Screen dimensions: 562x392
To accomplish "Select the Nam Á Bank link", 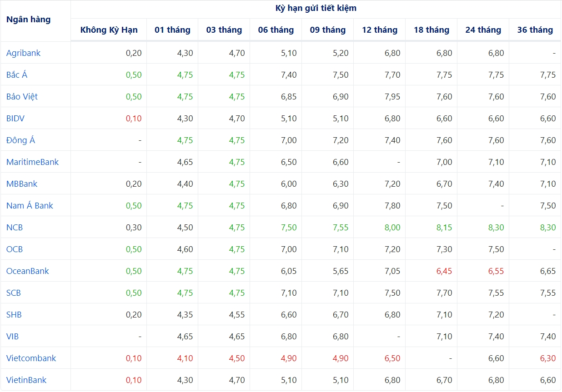I will (x=30, y=206).
